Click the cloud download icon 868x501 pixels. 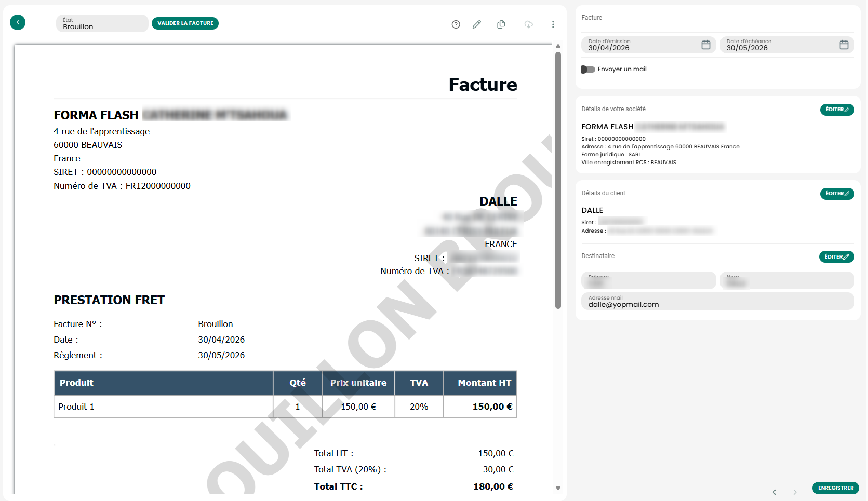point(529,24)
